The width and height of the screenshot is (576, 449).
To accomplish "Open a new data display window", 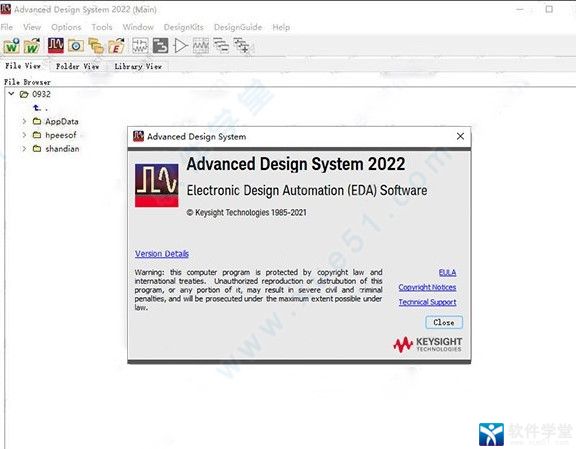I will click(x=201, y=46).
